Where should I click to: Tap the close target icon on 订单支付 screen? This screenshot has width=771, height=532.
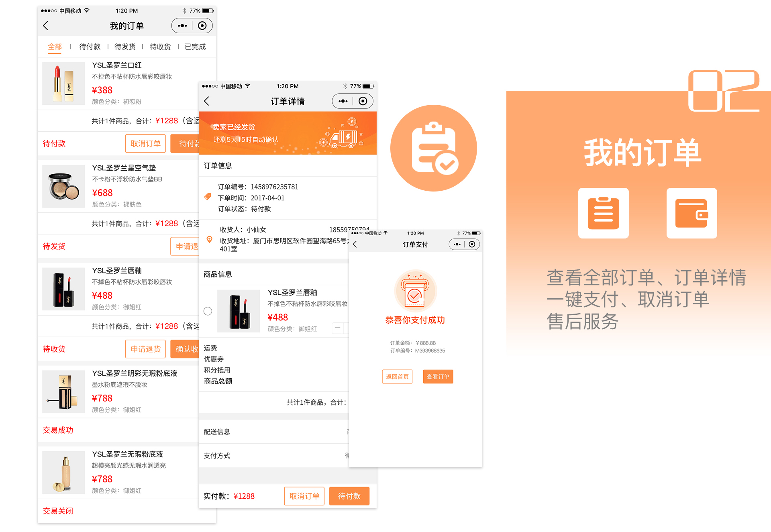pyautogui.click(x=472, y=244)
